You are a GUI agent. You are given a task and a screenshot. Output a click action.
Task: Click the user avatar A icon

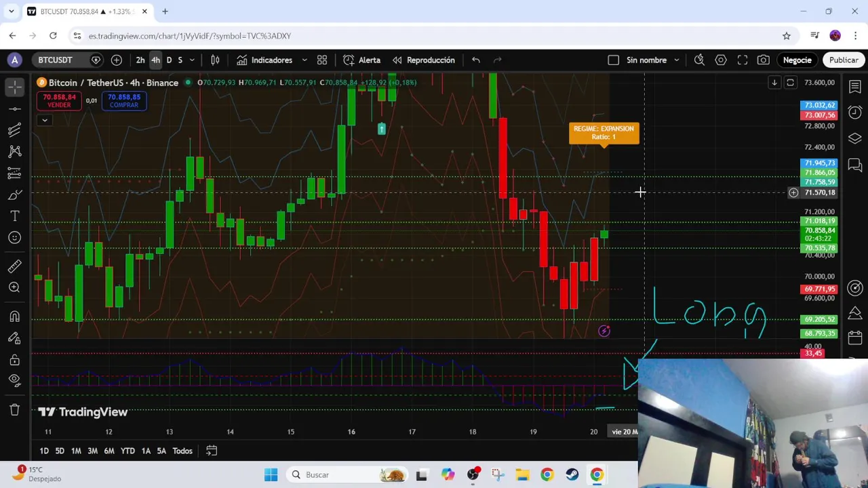coord(14,60)
